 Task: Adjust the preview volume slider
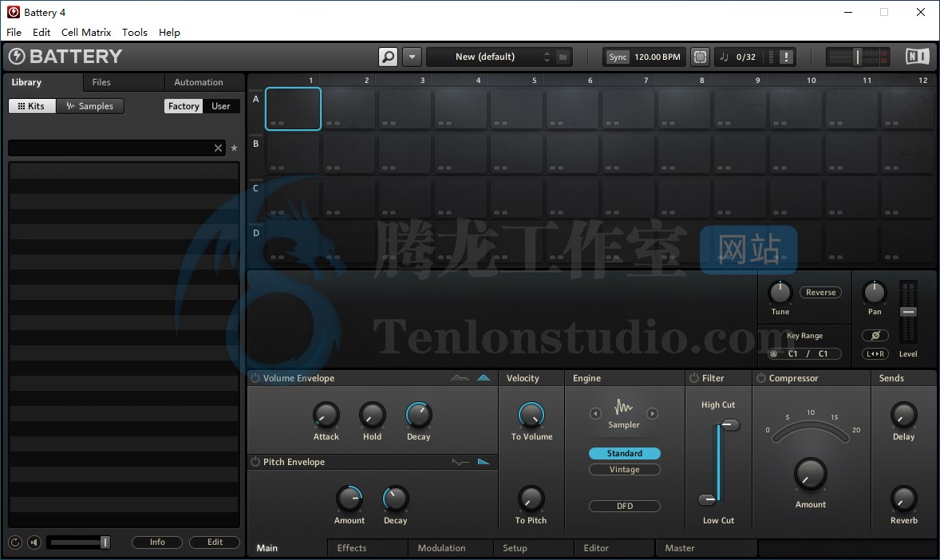coord(79,542)
